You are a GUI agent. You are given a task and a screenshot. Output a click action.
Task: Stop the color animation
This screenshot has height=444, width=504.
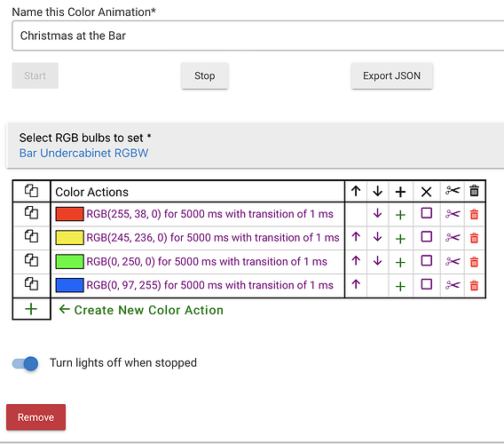[x=205, y=76]
